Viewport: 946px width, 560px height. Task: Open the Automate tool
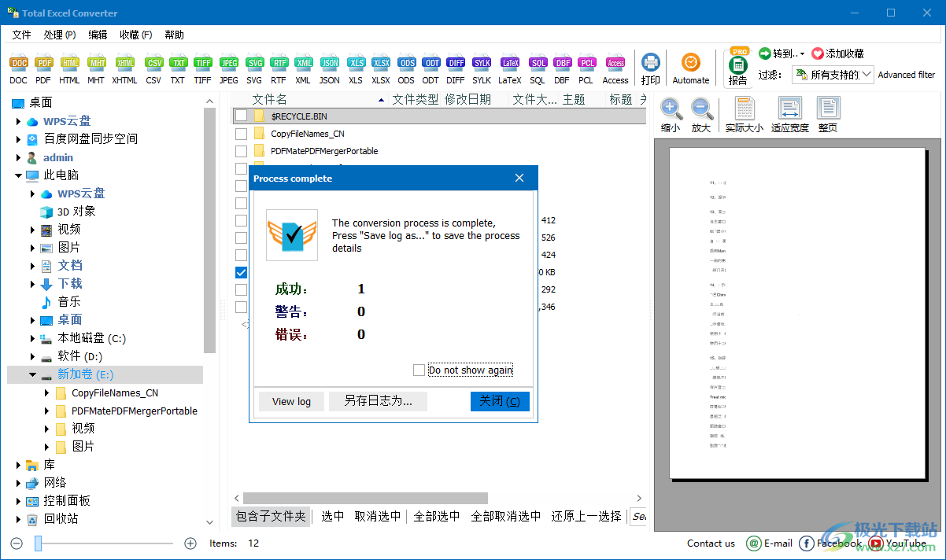[x=691, y=69]
